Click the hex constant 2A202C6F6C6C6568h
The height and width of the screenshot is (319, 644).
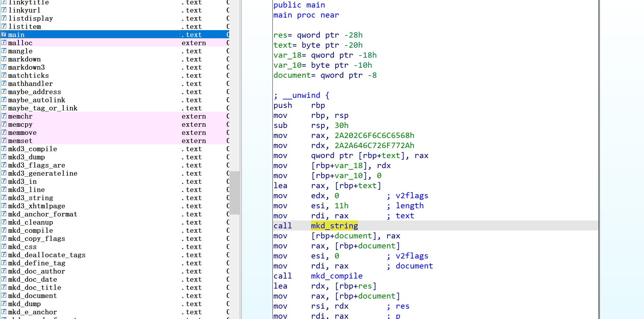(374, 136)
